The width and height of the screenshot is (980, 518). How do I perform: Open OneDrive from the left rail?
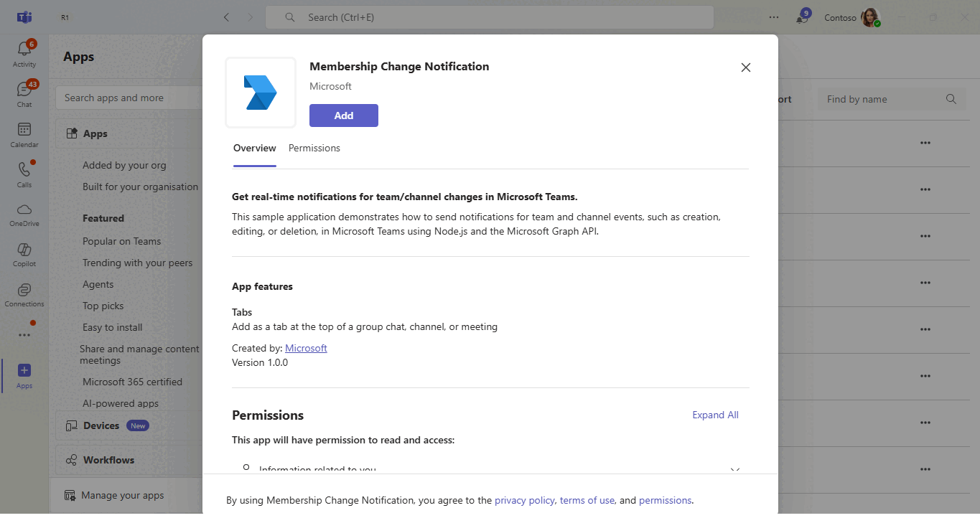[24, 215]
